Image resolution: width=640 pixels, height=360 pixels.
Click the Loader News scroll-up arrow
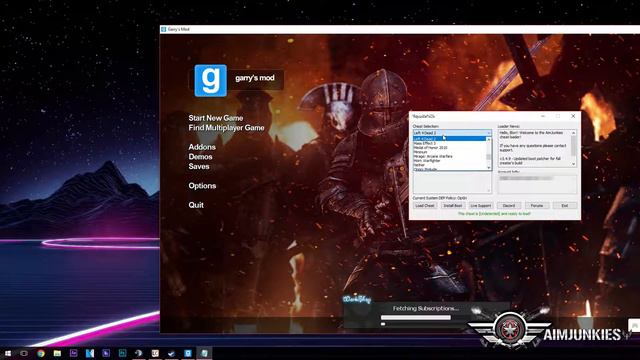(573, 133)
